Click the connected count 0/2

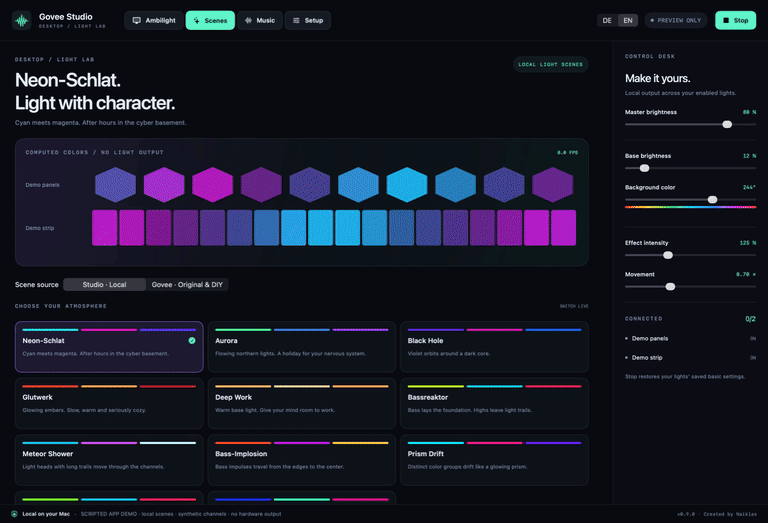750,319
